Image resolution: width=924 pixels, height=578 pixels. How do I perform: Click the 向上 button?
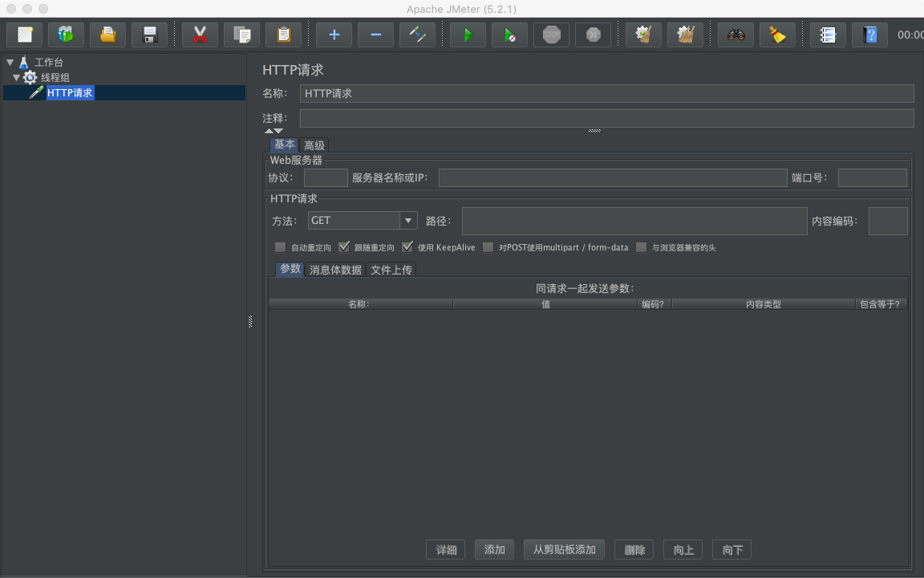point(683,550)
